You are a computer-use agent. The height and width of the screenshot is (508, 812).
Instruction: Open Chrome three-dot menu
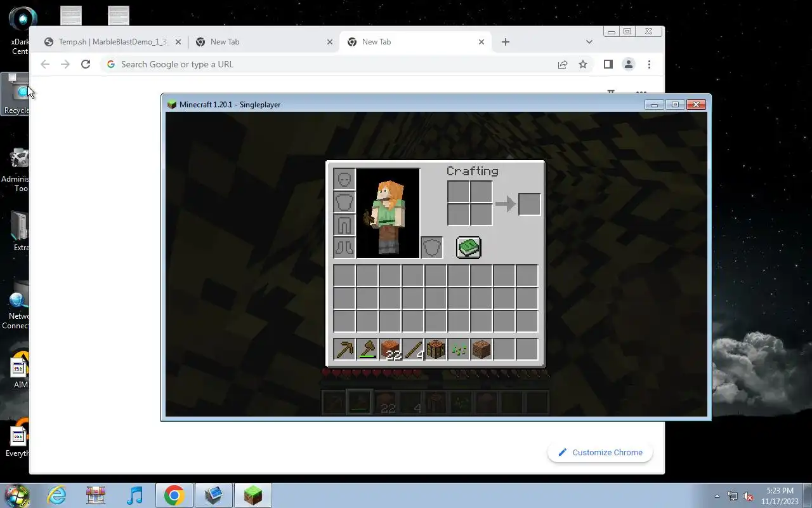pyautogui.click(x=649, y=64)
